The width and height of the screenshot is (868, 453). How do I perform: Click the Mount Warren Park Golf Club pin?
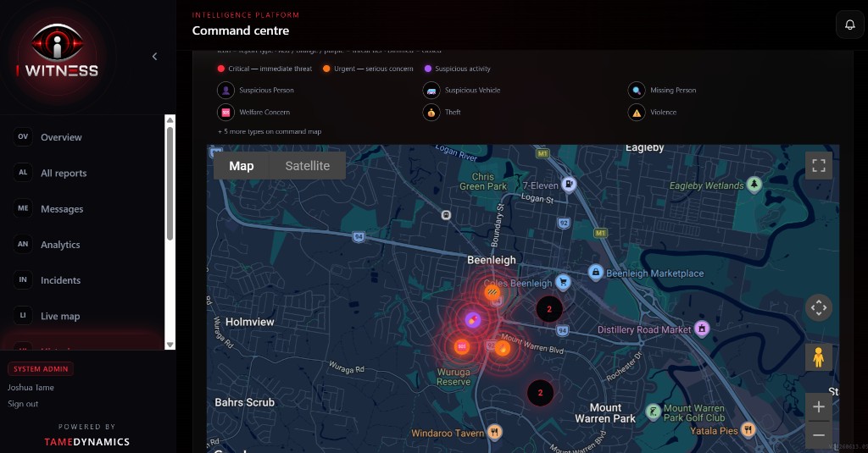654,412
